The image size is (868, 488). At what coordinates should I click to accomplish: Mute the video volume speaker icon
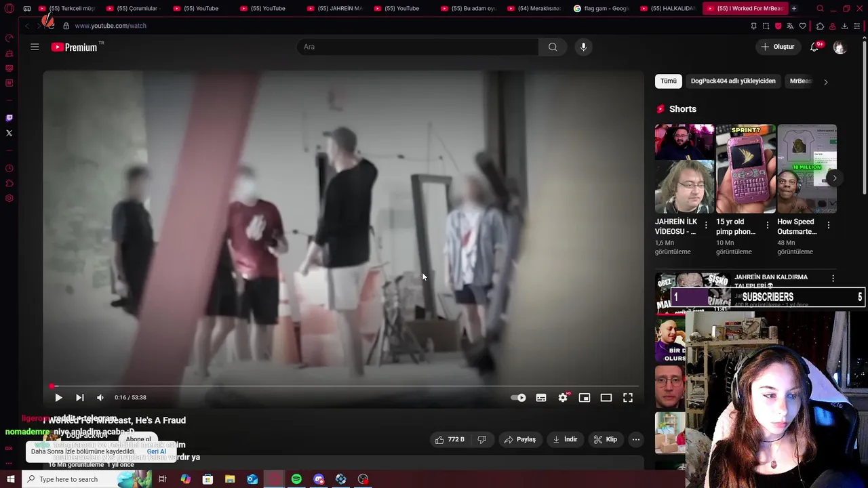(100, 398)
